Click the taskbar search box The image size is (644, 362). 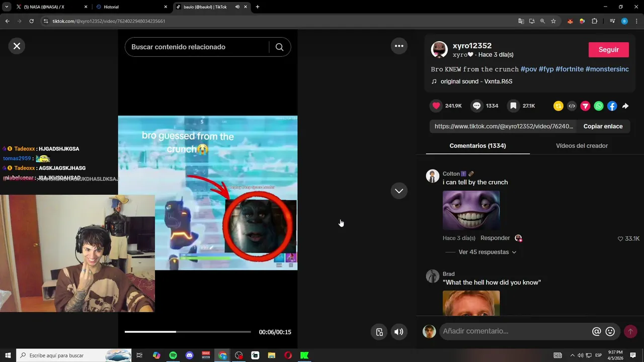(x=74, y=355)
